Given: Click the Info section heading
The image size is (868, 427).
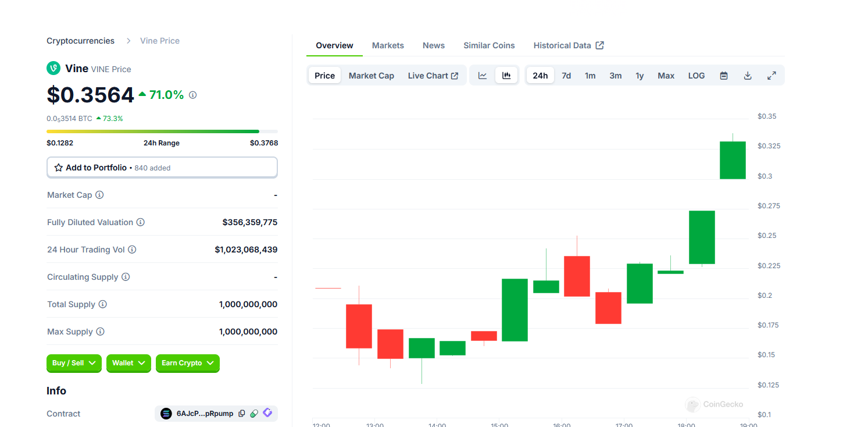Looking at the screenshot, I should (56, 391).
